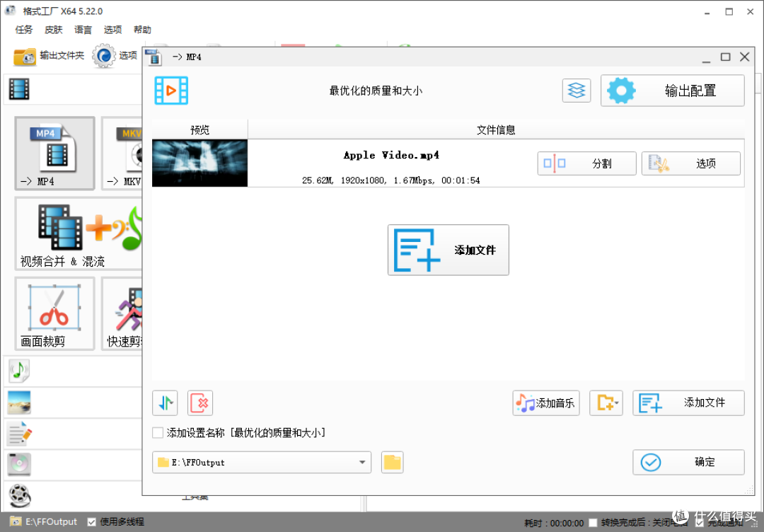This screenshot has width=764, height=532.
Task: Click the large center 添加文件 button
Action: coord(448,250)
